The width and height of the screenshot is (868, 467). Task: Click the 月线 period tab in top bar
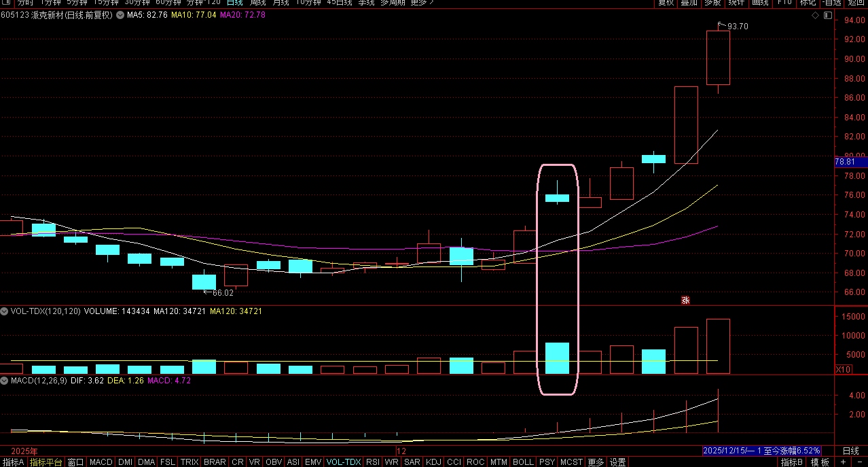click(281, 3)
